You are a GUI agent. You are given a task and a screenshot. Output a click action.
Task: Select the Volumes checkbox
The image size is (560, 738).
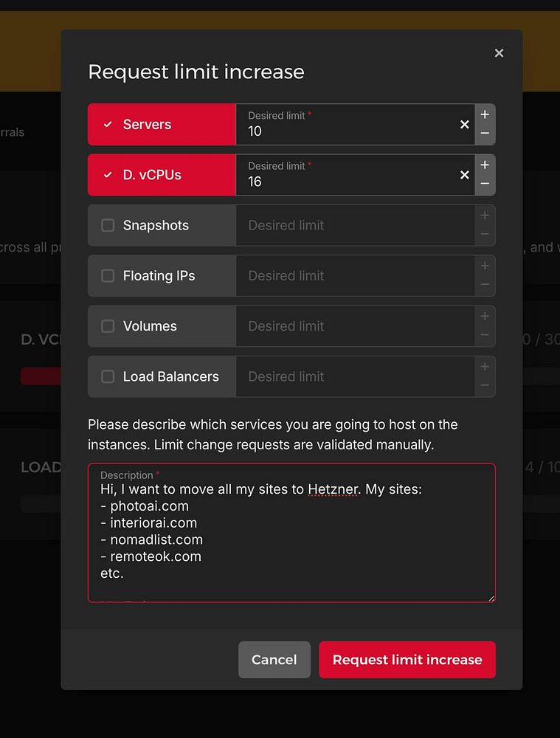108,325
